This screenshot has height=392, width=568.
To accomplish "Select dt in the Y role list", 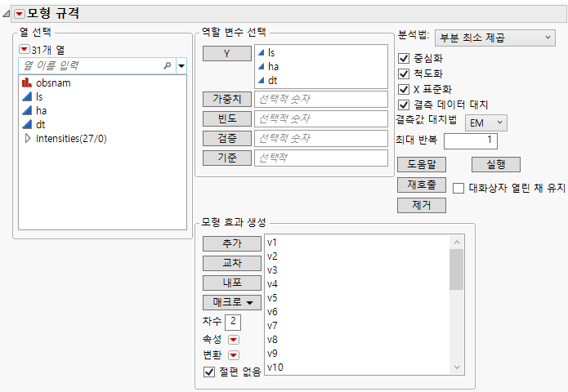I will (272, 80).
